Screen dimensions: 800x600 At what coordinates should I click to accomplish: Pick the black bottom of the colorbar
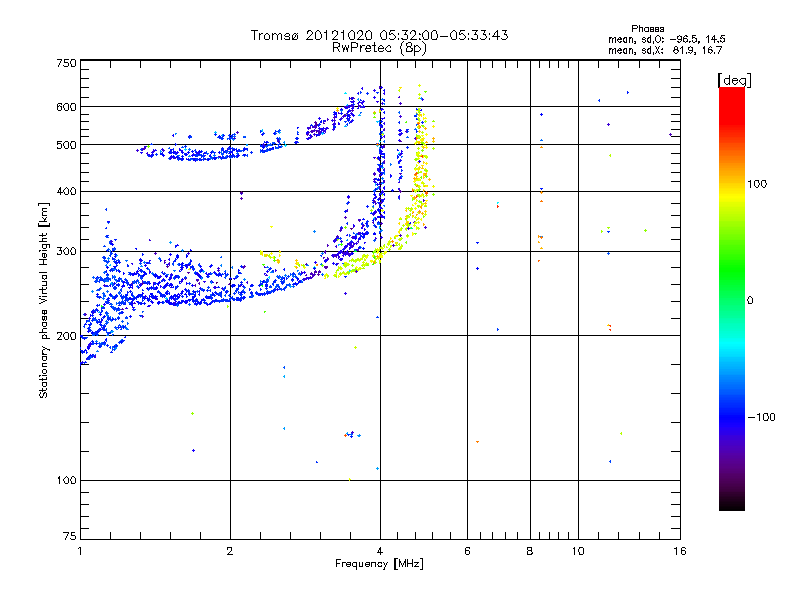click(x=732, y=503)
